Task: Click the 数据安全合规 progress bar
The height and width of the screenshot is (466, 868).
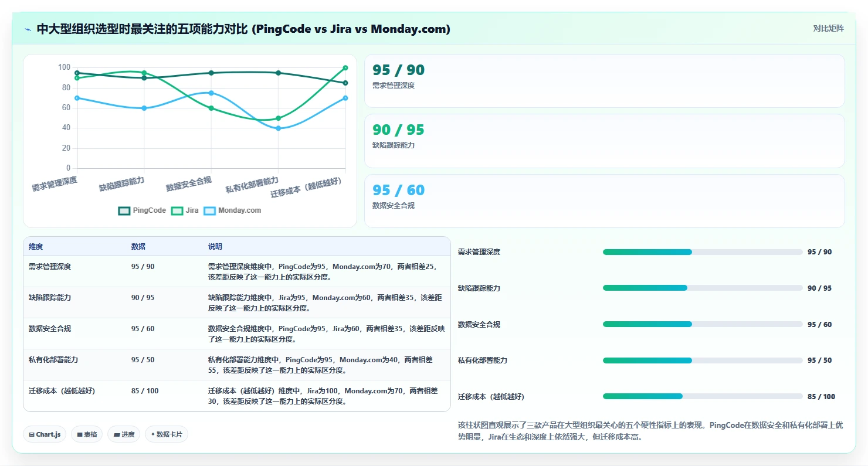Action: tap(703, 324)
